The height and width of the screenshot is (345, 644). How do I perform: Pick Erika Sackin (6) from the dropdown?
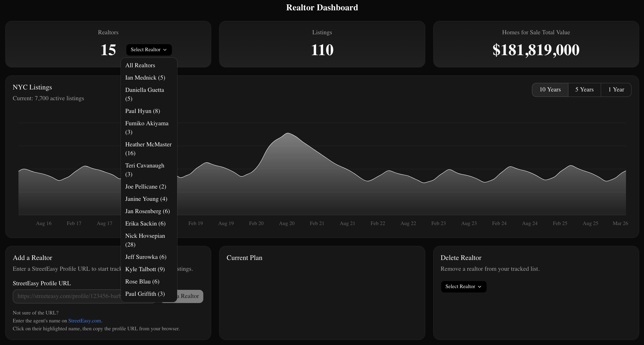(149, 223)
